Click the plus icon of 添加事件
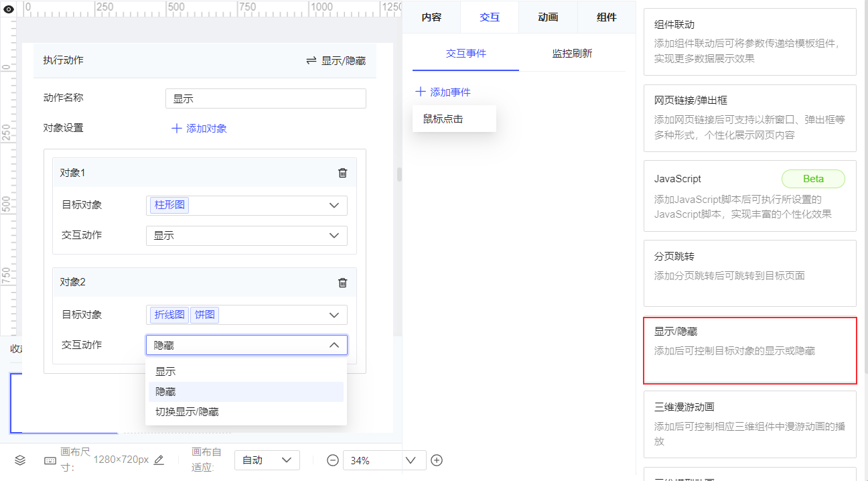 click(421, 92)
